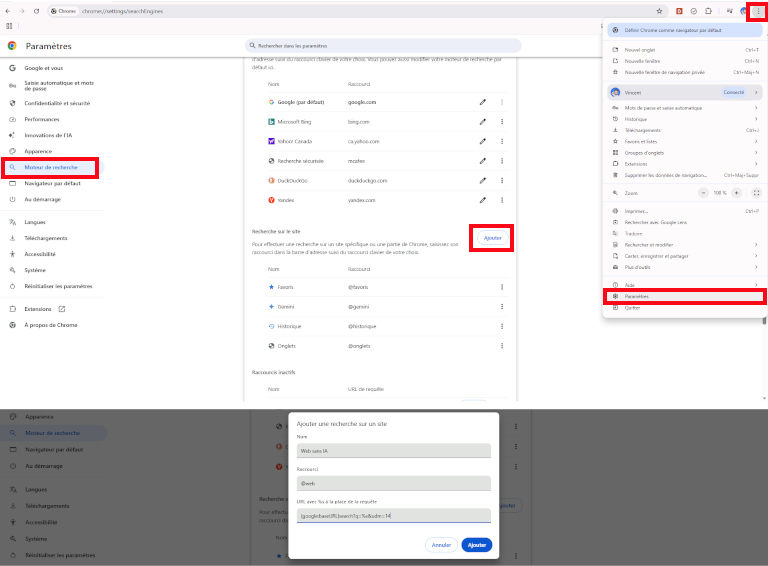
Task: Bookmark this page with the star icon
Action: [659, 11]
